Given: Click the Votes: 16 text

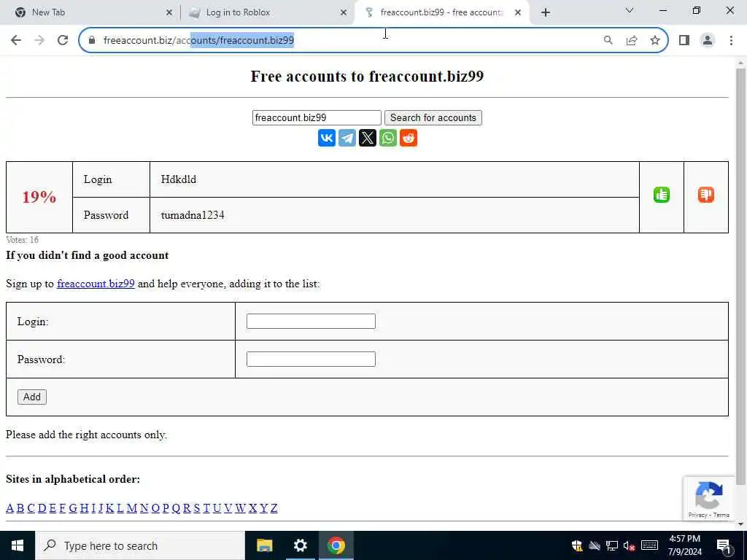Looking at the screenshot, I should click(23, 239).
